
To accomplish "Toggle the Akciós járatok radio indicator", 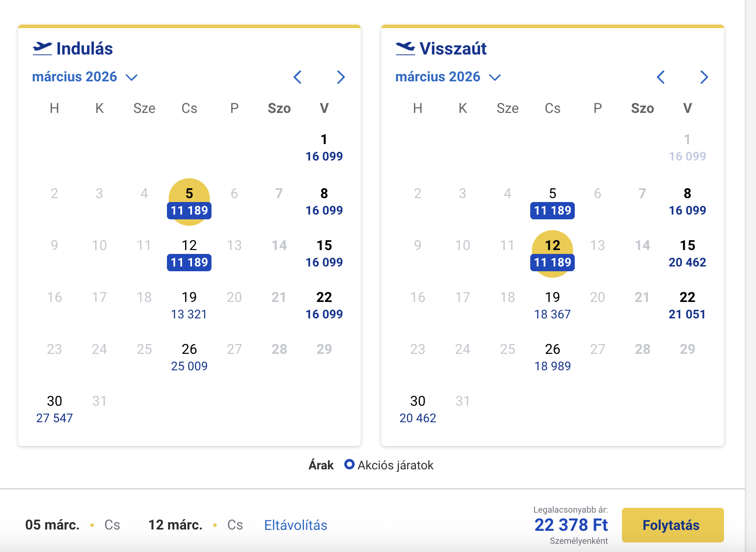I will click(x=349, y=465).
